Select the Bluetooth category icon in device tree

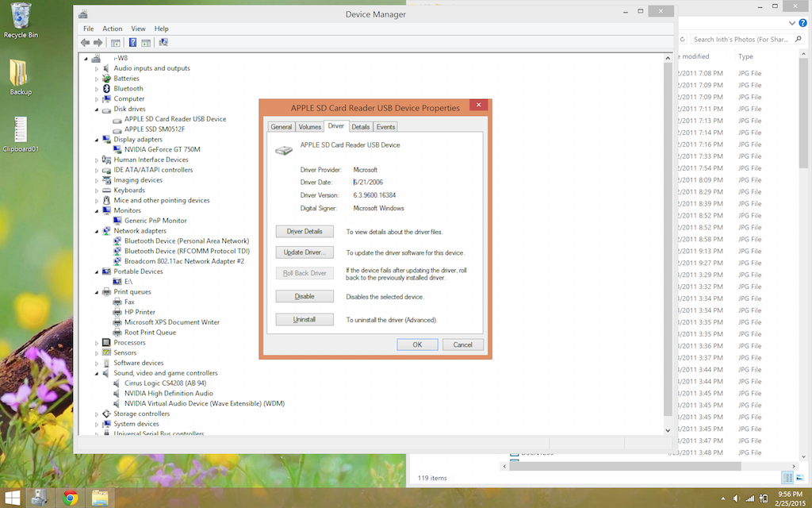[x=107, y=89]
